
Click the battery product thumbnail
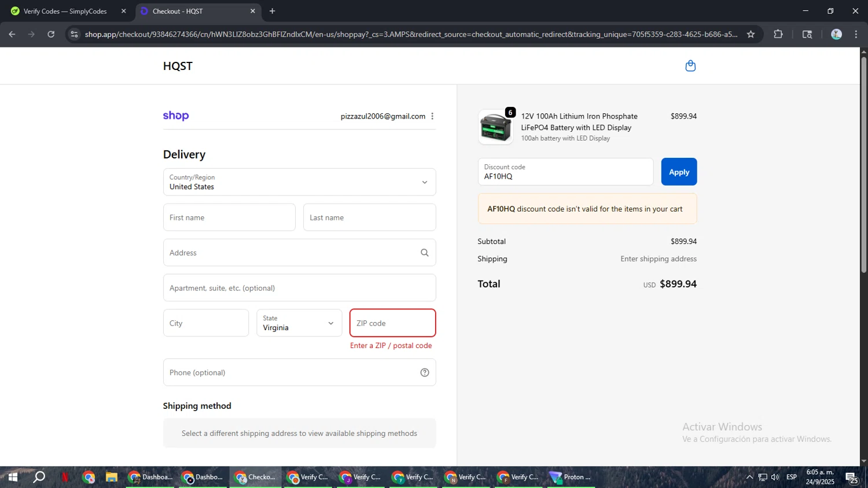click(495, 127)
